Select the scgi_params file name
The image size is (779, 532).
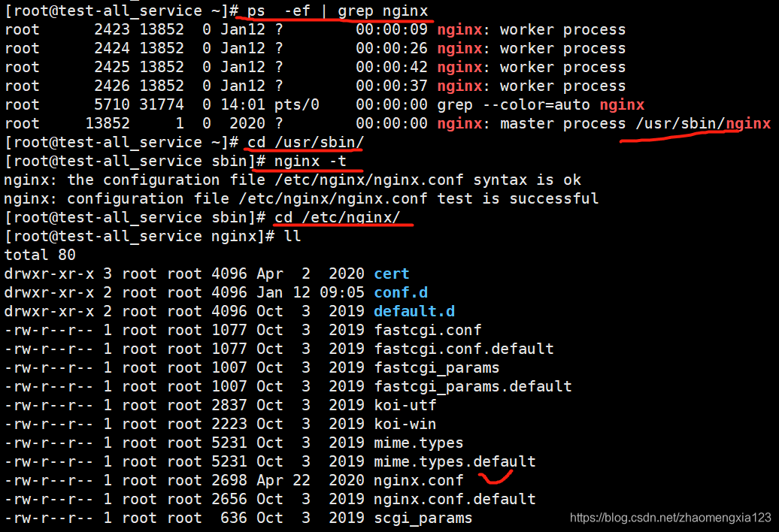(x=423, y=518)
